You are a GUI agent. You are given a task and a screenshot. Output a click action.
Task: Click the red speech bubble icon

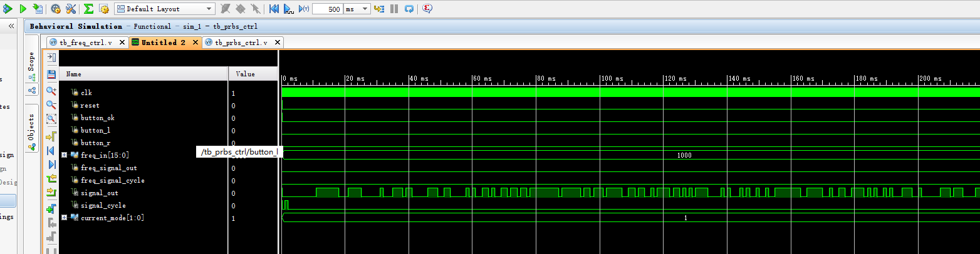point(427,9)
